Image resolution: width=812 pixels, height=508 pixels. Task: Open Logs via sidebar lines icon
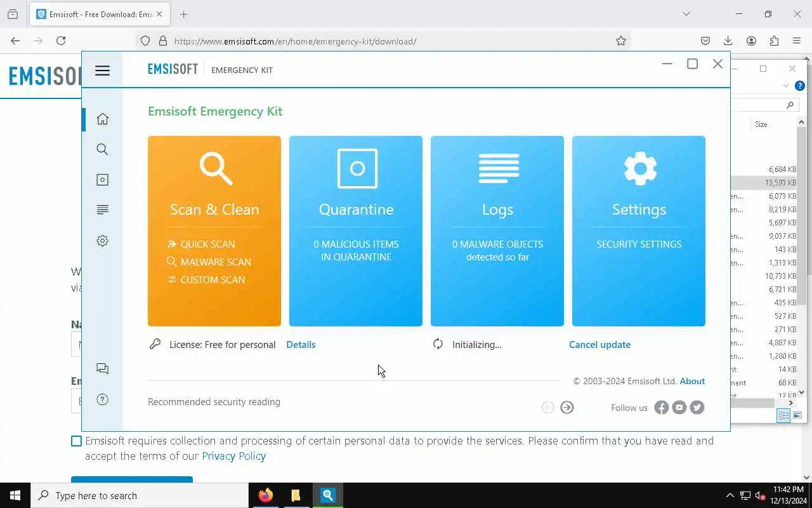[x=102, y=210]
